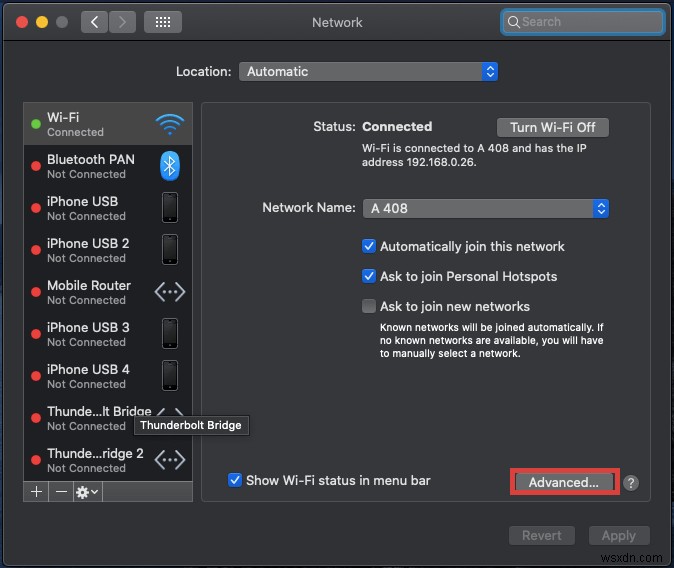The height and width of the screenshot is (568, 674).
Task: Enable Ask to join new networks
Action: pyautogui.click(x=370, y=306)
